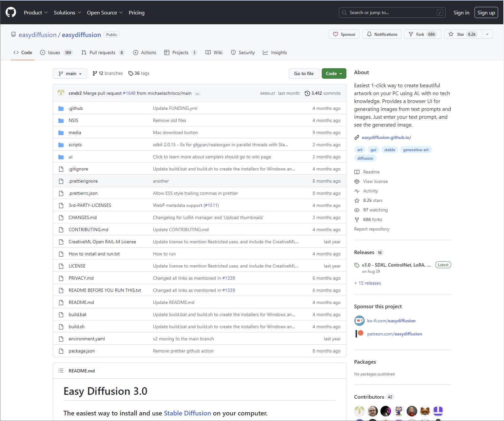
Task: Click the diffusion topic tag
Action: click(365, 158)
